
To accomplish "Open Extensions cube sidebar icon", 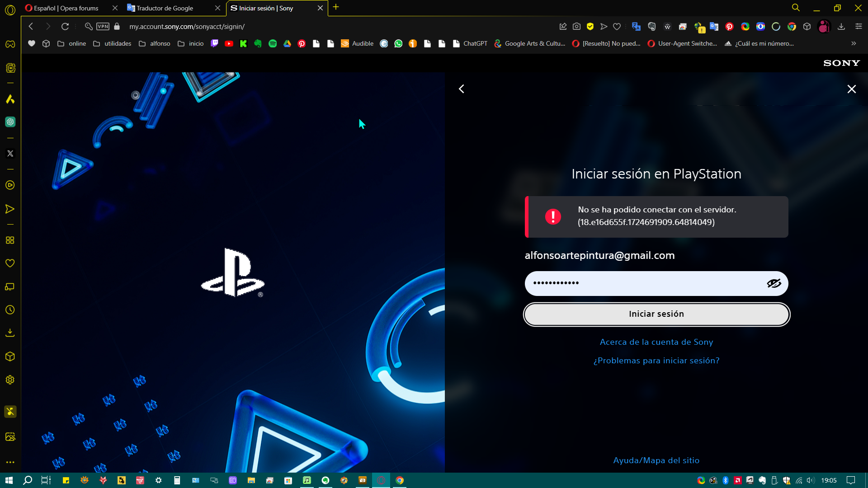I will coord(10,357).
